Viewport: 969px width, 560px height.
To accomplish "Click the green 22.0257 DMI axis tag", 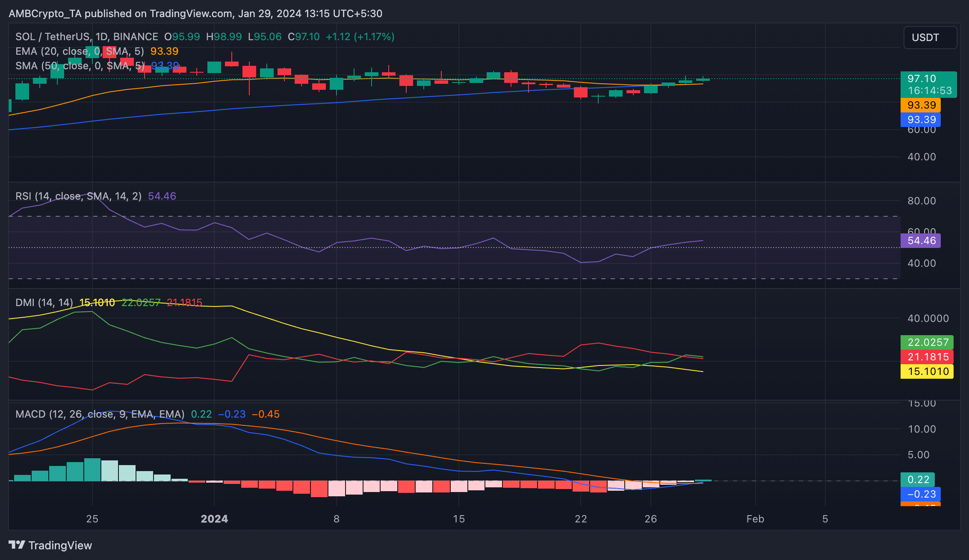I will click(x=927, y=342).
